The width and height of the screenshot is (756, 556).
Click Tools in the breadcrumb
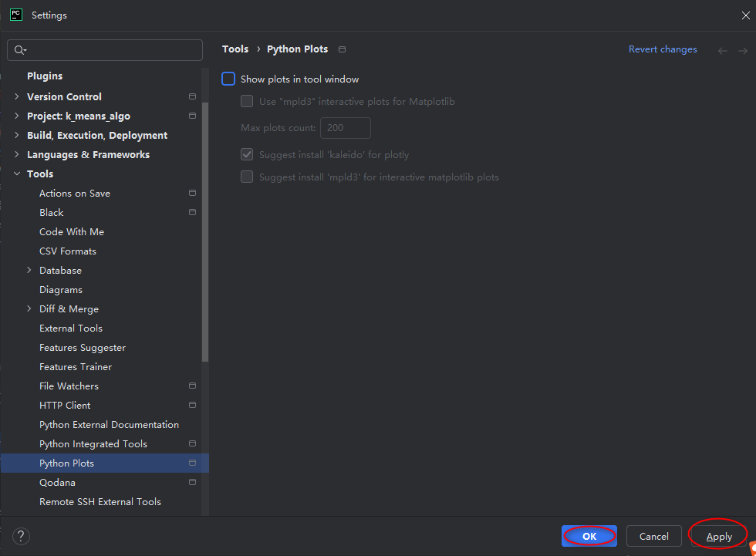[x=235, y=49]
